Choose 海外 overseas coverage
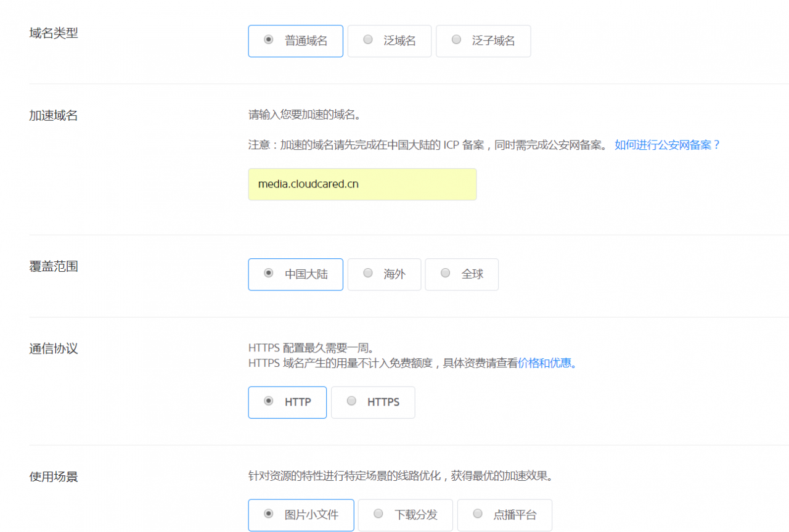 [x=384, y=274]
